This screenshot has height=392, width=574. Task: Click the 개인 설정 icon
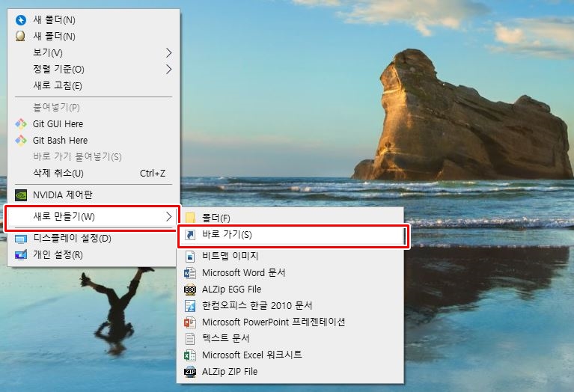pos(21,255)
